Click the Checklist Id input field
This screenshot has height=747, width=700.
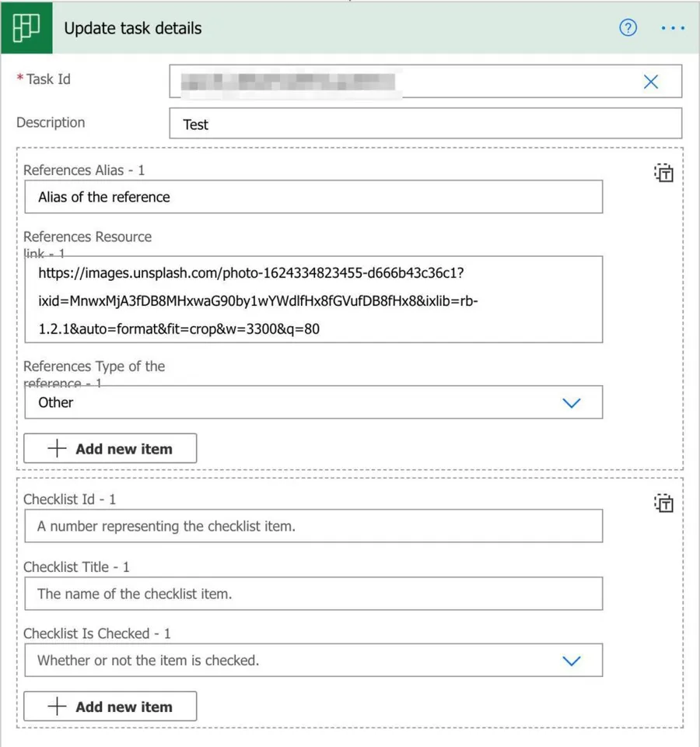tap(313, 526)
